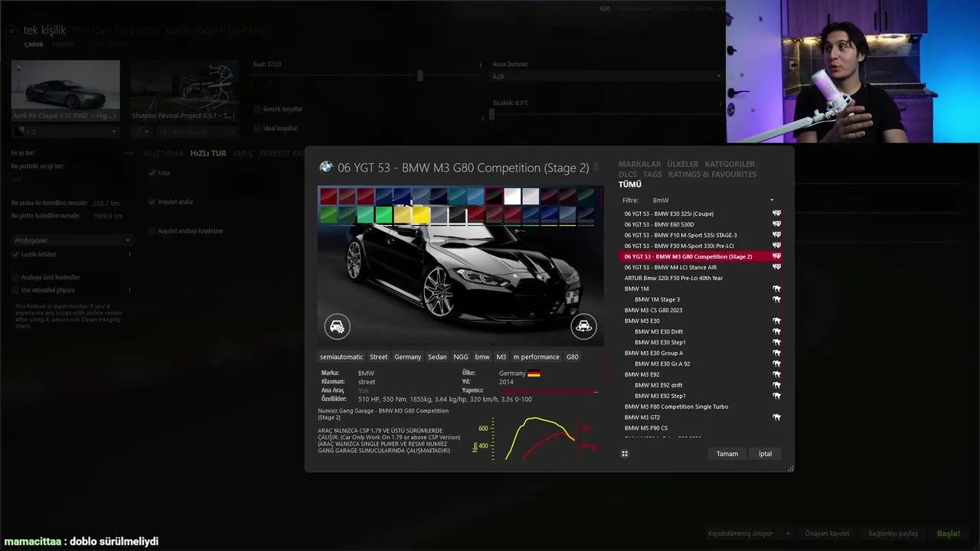Image resolution: width=980 pixels, height=551 pixels.
Task: Open the MARKALAR tab
Action: 639,164
